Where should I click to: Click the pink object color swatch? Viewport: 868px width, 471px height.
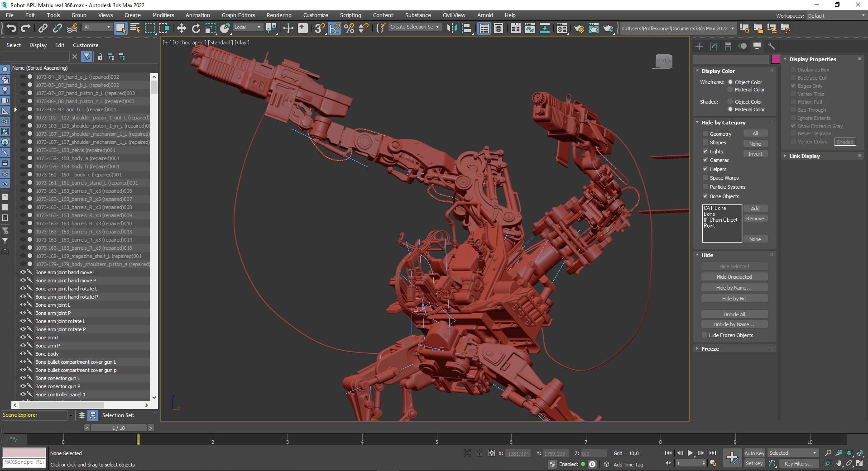(x=776, y=59)
